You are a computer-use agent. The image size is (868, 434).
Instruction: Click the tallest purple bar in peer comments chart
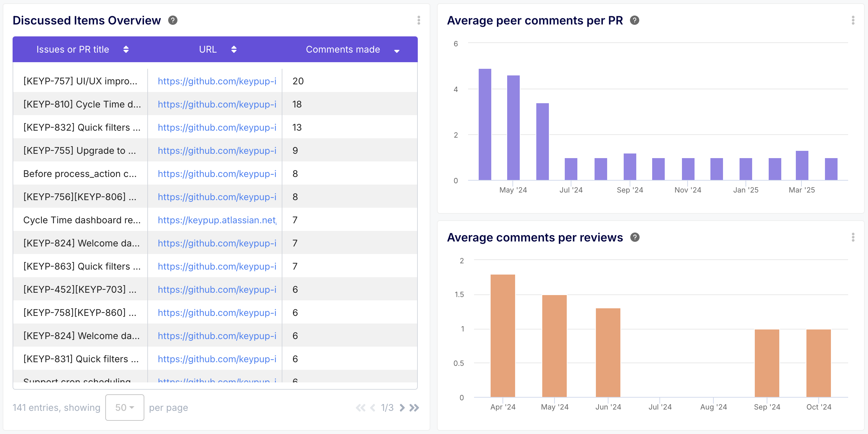tap(485, 125)
